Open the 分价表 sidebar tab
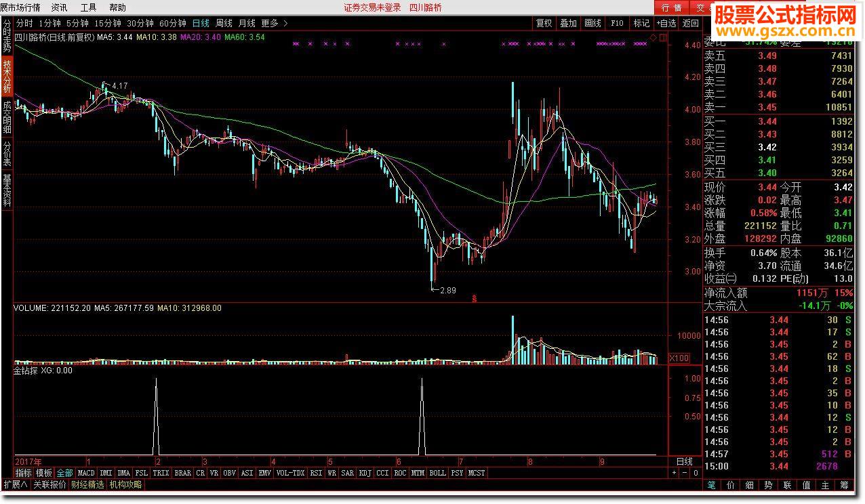The image size is (865, 504). pyautogui.click(x=7, y=153)
